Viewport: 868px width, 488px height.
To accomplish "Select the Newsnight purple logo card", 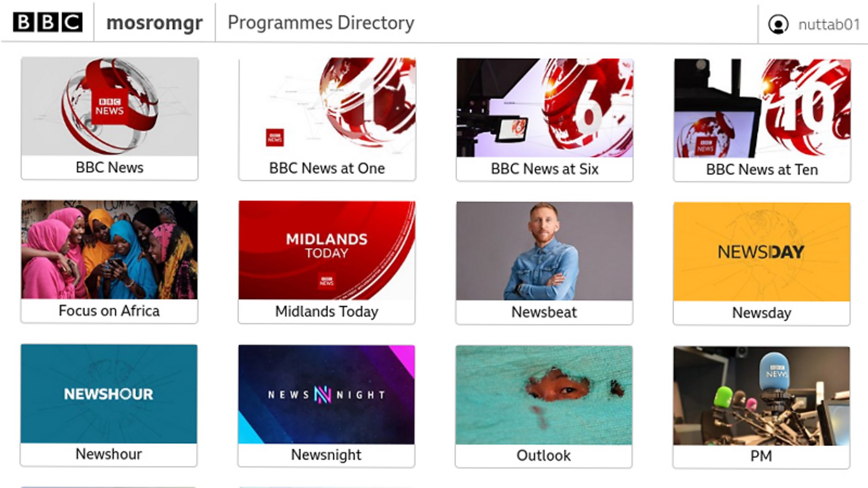I will click(x=326, y=394).
